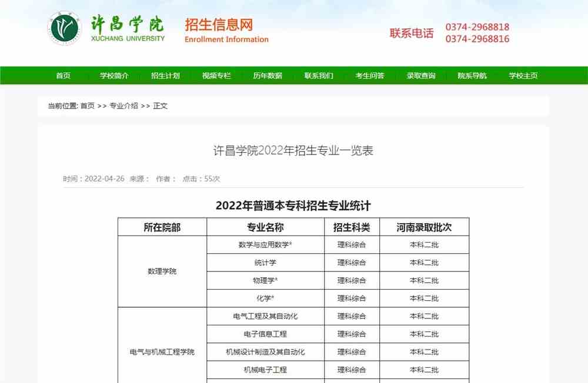Click the 电气工程及其自动化 major cell

[x=265, y=316]
